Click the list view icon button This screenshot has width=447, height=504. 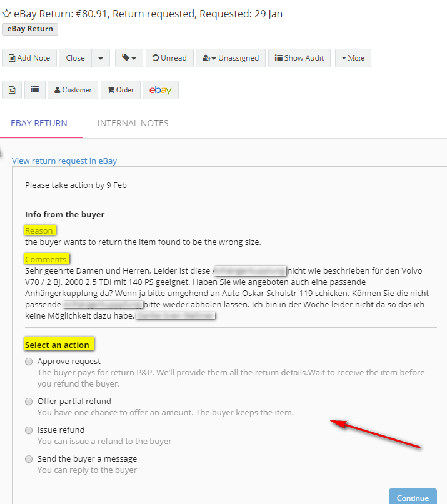point(35,90)
